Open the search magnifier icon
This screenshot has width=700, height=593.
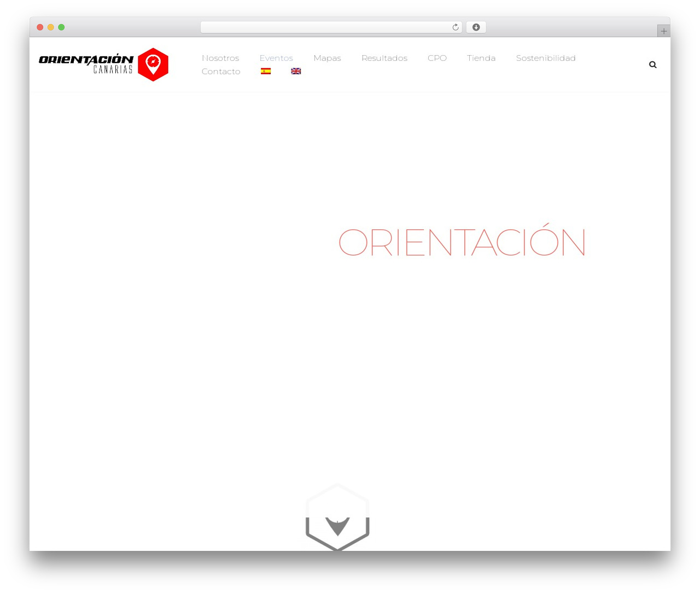[x=652, y=65]
